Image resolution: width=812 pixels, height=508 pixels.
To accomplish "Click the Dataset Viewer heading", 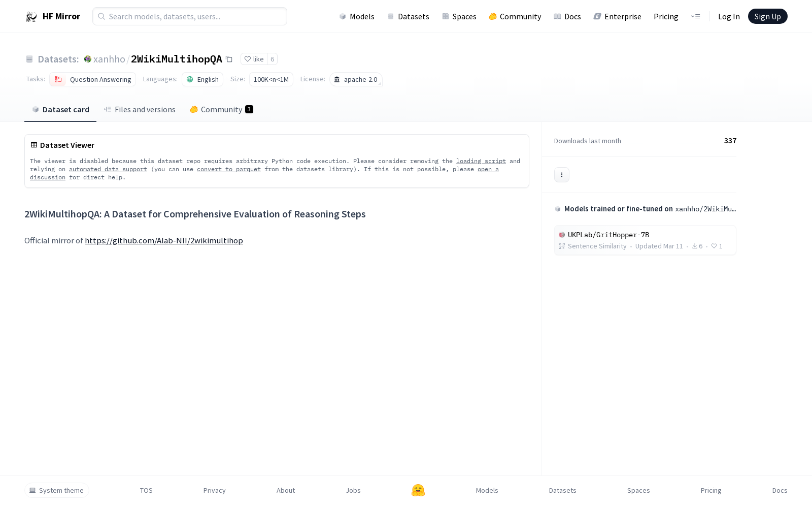I will coord(67,145).
